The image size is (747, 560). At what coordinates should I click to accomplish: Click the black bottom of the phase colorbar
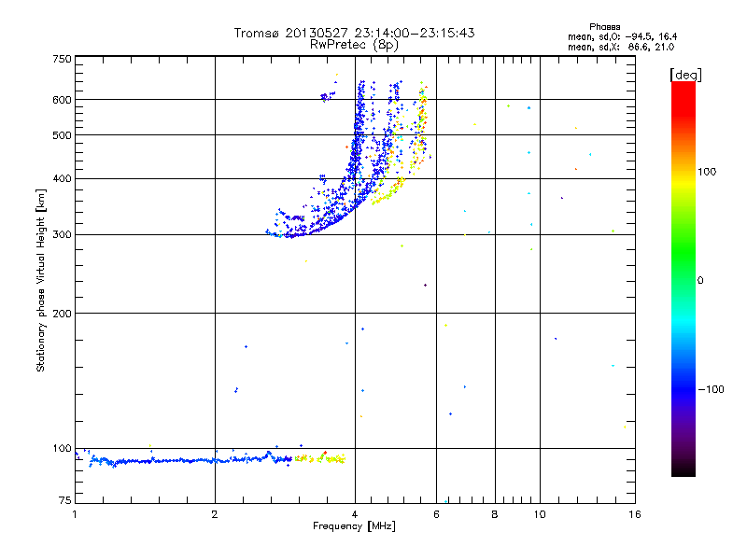(684, 469)
